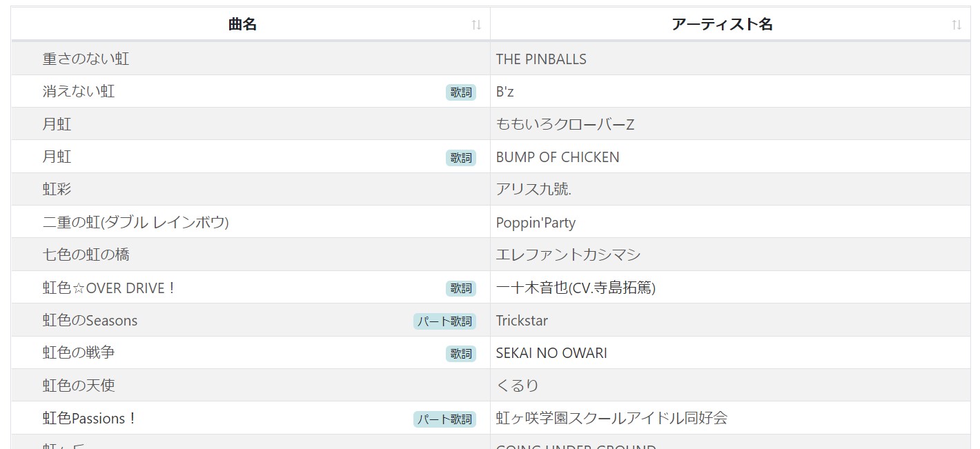Click 歌詞 badge for 虹色☆OVER DRIVE！

tap(461, 288)
